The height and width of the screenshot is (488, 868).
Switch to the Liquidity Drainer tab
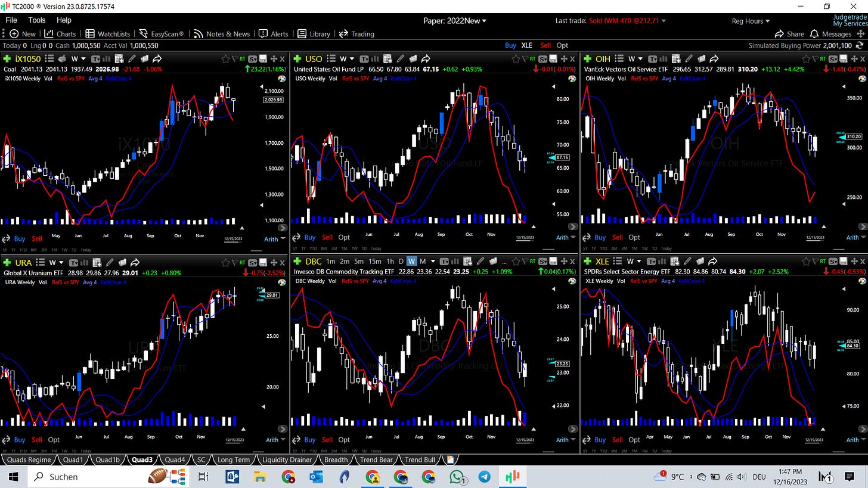pos(287,460)
